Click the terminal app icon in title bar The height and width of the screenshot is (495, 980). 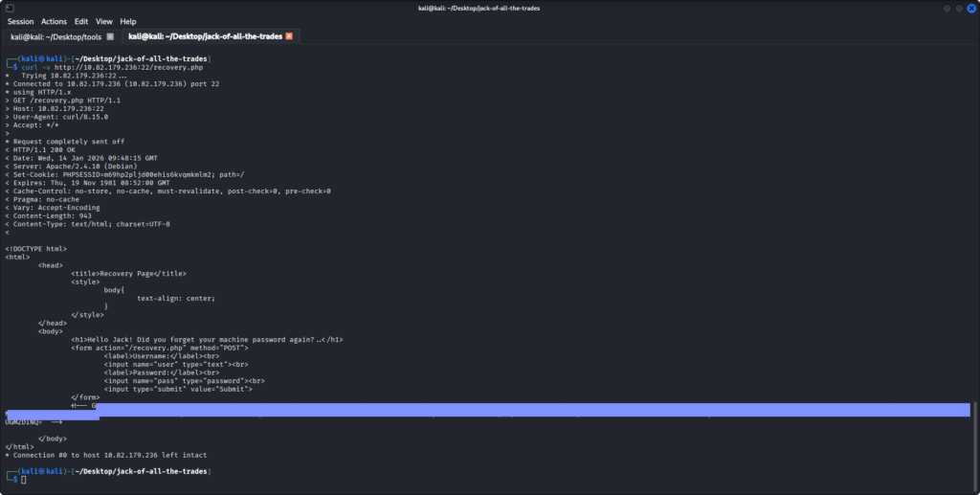click(x=9, y=8)
